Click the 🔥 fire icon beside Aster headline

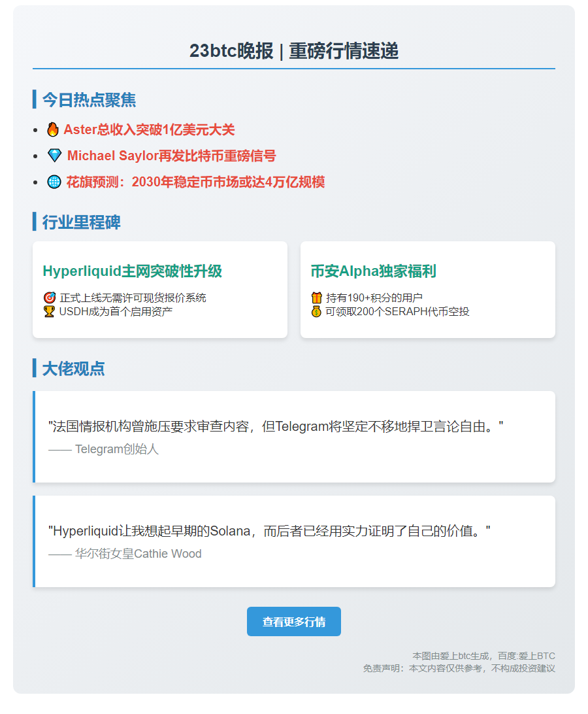point(53,129)
